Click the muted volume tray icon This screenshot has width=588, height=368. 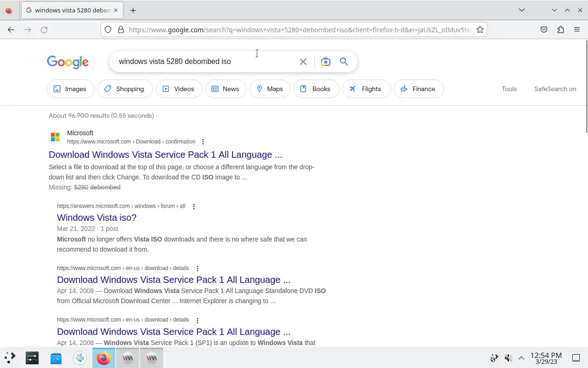[x=508, y=358]
